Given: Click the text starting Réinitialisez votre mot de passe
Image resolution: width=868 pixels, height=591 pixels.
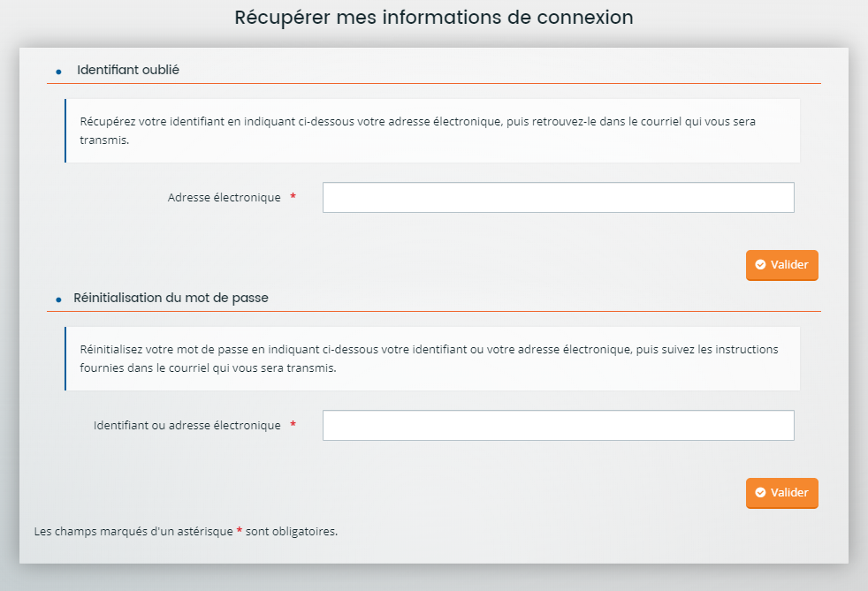Looking at the screenshot, I should 429,359.
